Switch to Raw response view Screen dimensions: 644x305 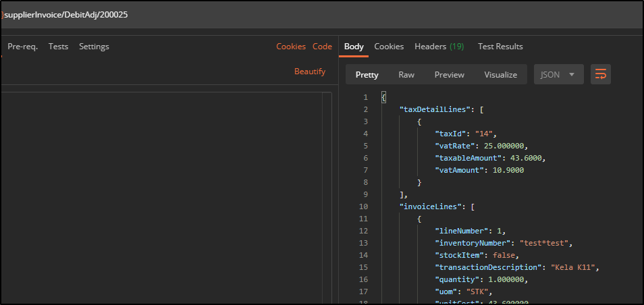(x=406, y=75)
